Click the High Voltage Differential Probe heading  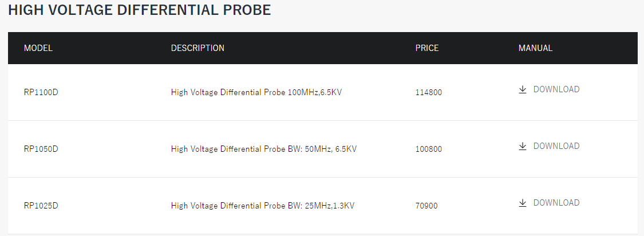(140, 10)
